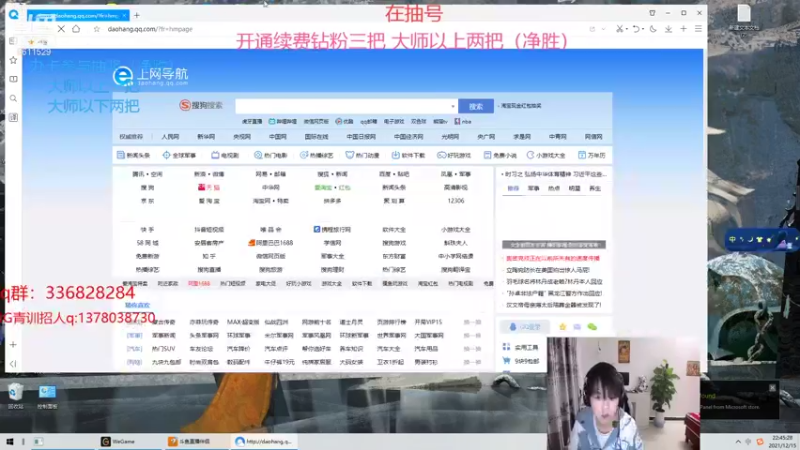Select the 推荐 news tab
The height and width of the screenshot is (450, 800).
point(513,189)
